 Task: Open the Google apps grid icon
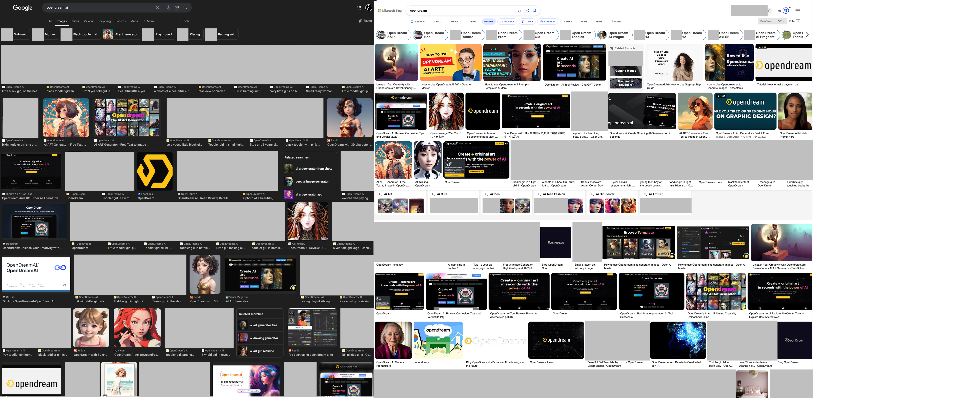point(359,8)
